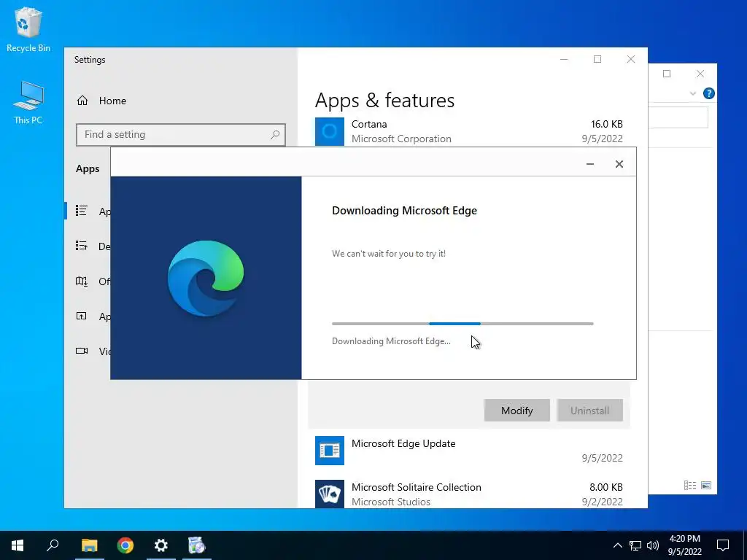Viewport: 747px width, 560px height.
Task: Open the installer app on the taskbar
Action: (197, 545)
